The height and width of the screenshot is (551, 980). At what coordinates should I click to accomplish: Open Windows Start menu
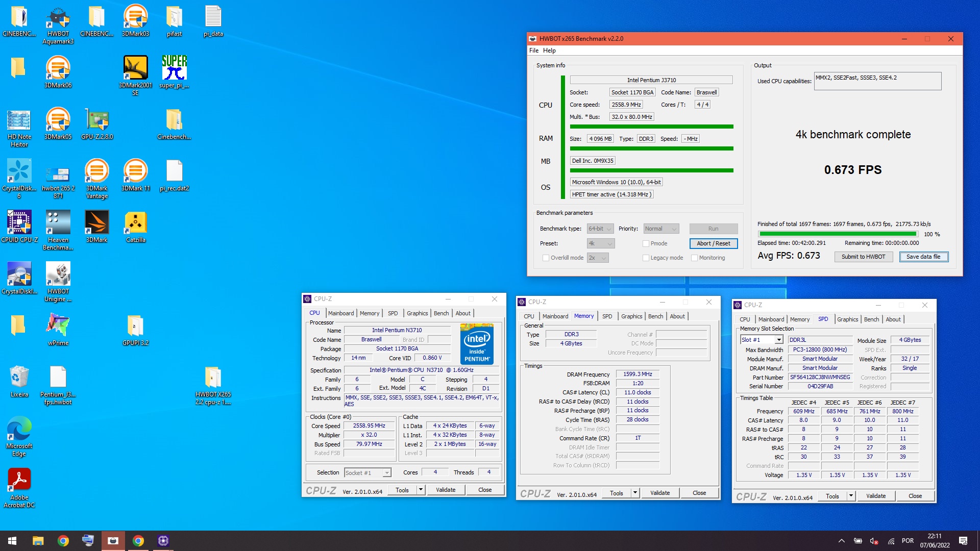(x=12, y=541)
